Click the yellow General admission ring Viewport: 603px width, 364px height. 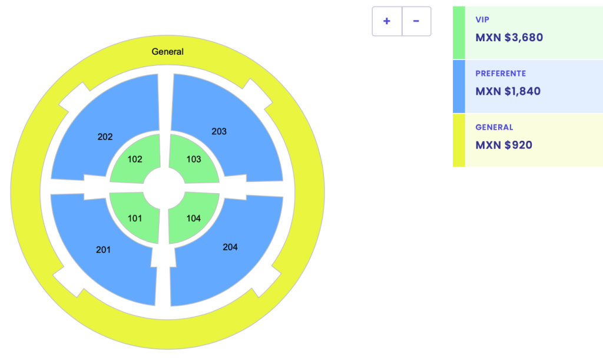(167, 51)
